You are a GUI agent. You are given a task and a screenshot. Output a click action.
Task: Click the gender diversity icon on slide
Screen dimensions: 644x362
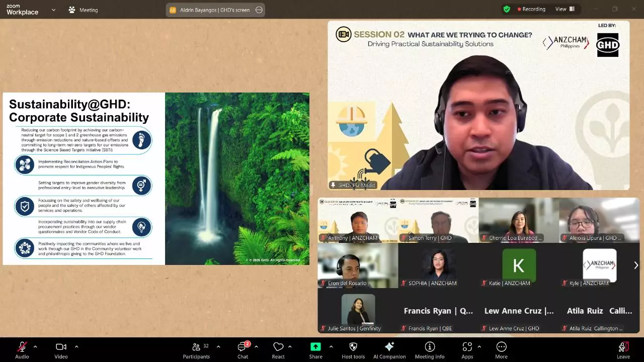142,186
